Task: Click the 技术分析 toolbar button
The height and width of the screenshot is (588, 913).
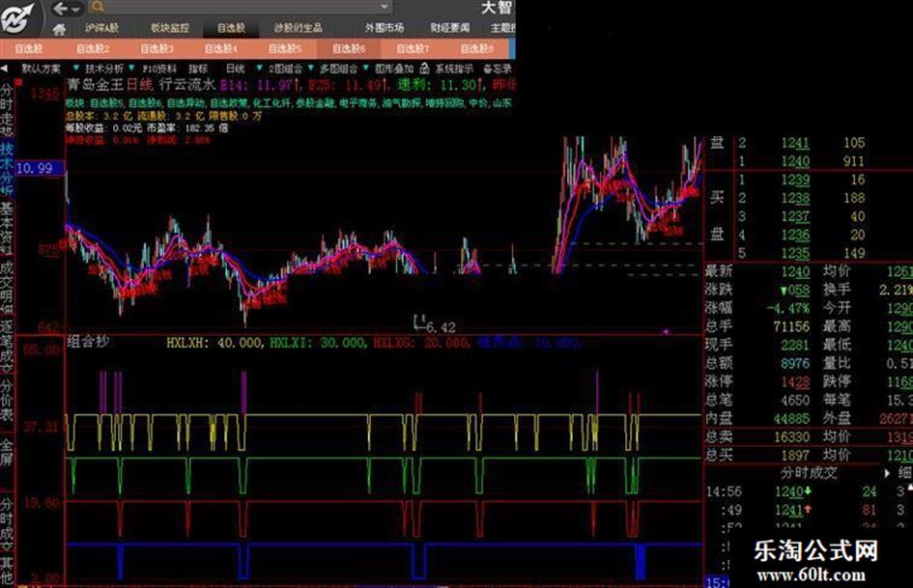Action: point(104,69)
